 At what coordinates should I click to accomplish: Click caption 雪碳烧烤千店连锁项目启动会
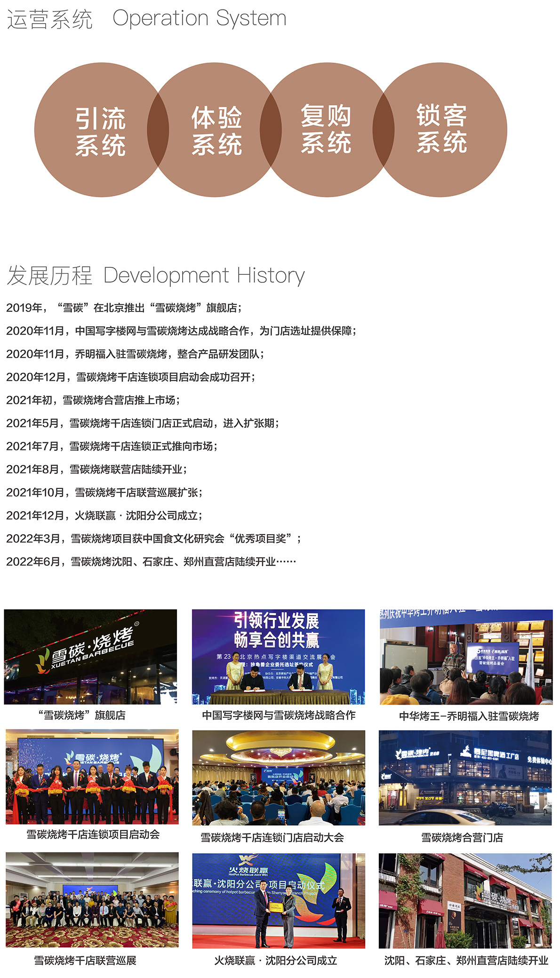[93, 834]
